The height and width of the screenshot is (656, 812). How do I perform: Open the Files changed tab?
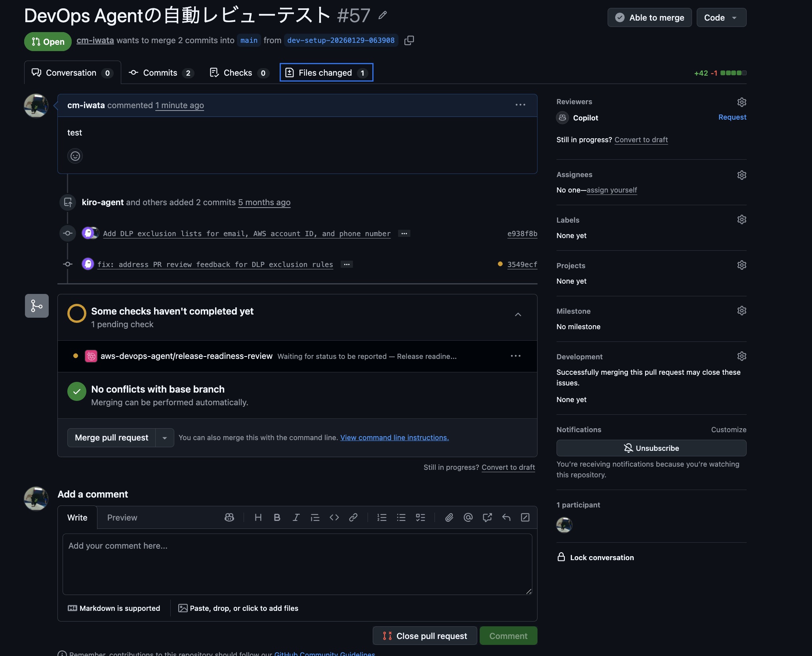pyautogui.click(x=326, y=72)
